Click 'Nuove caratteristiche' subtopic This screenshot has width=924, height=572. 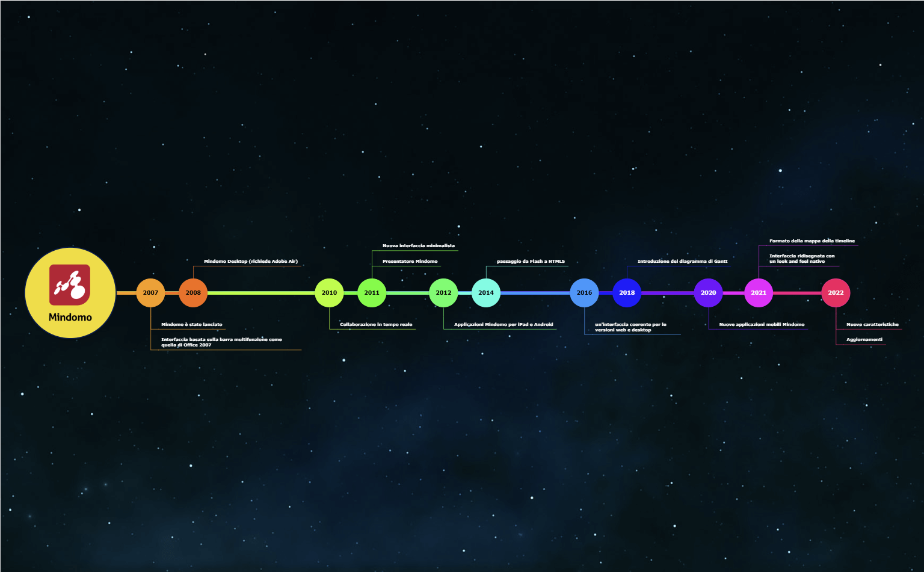pos(872,325)
